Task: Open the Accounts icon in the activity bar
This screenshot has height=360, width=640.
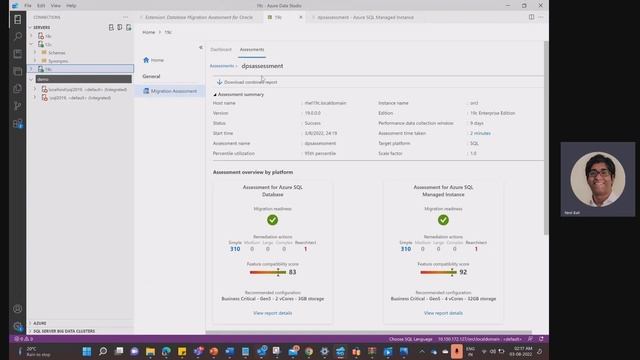Action: pyautogui.click(x=18, y=309)
